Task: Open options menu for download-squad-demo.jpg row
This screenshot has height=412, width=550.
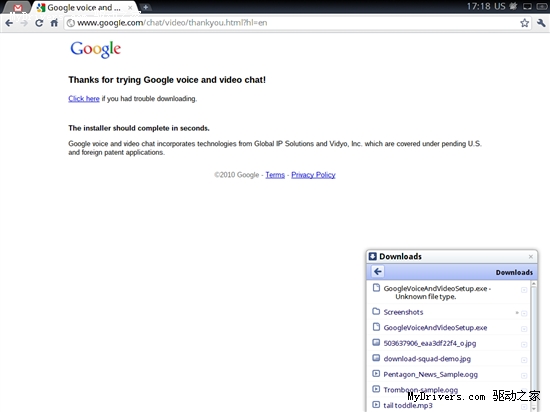Action: coord(524,360)
